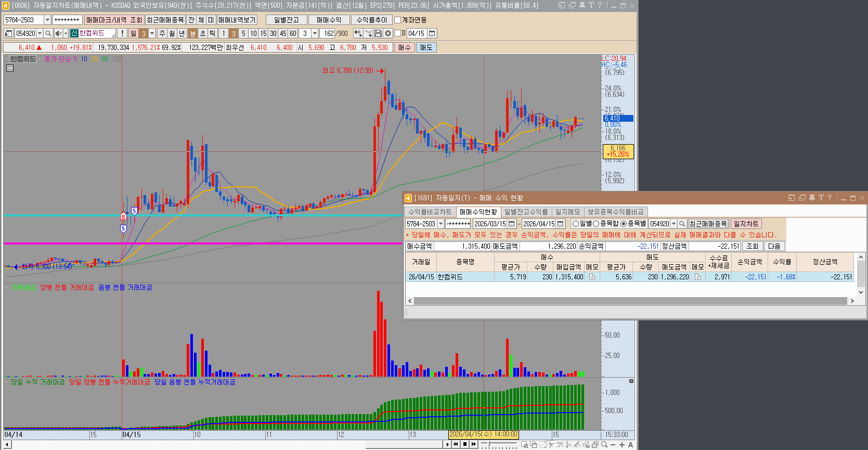Fast-forward the chart replay
Image resolution: width=868 pixels, height=450 pixels.
(x=474, y=444)
